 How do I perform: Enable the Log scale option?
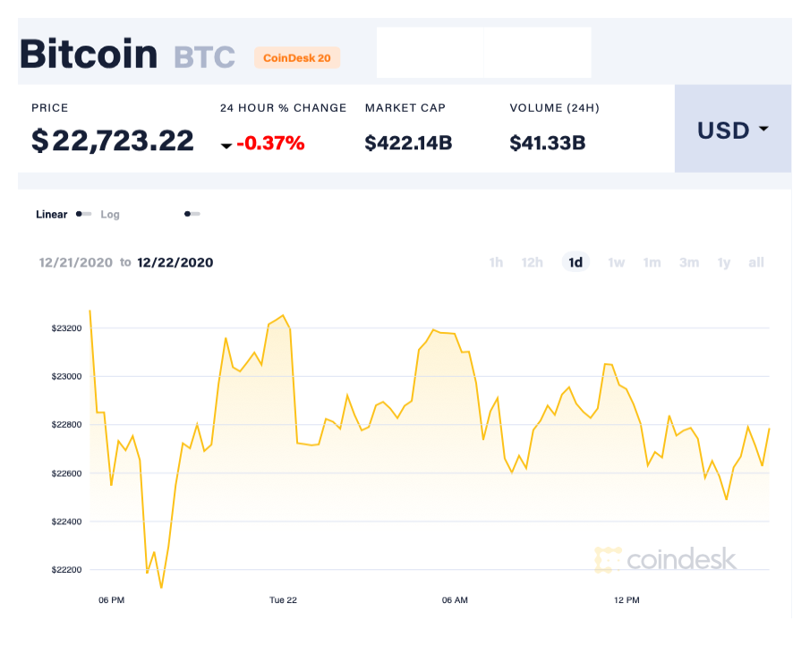pos(110,215)
